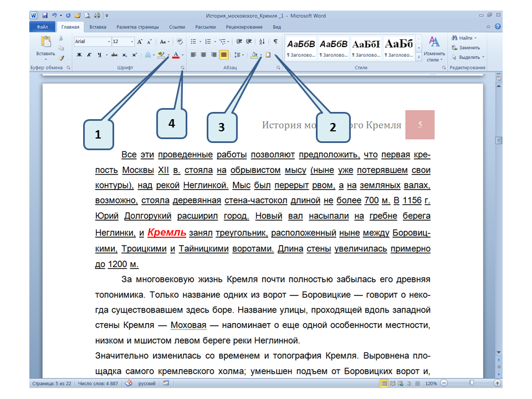532x399 pixels.
Task: Toggle show paragraph marks (¶)
Action: click(275, 42)
